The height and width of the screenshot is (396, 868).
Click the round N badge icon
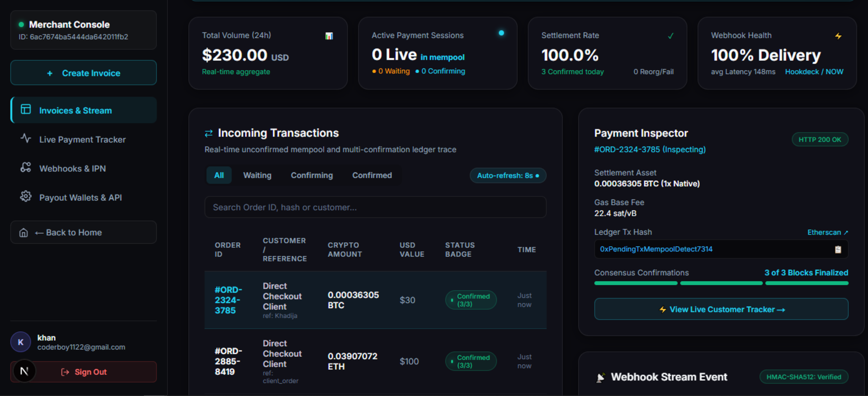(x=24, y=371)
